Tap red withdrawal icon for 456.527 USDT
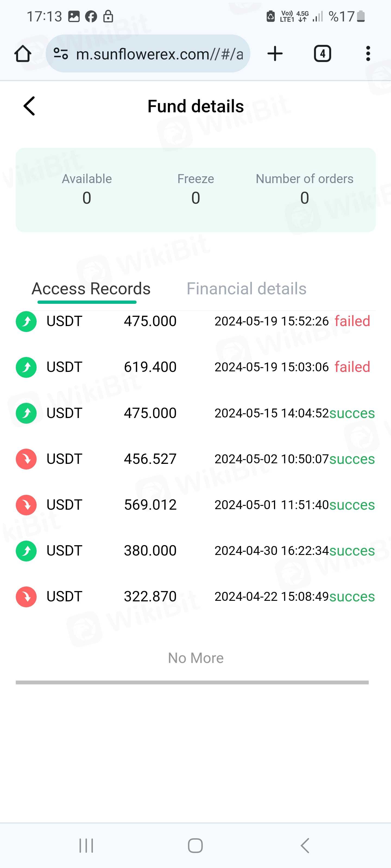This screenshot has width=391, height=868. [26, 459]
